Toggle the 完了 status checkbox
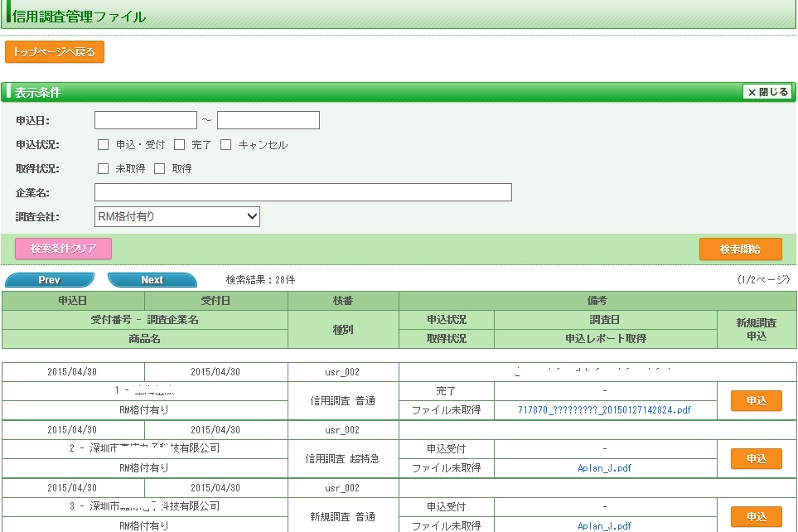 [179, 145]
